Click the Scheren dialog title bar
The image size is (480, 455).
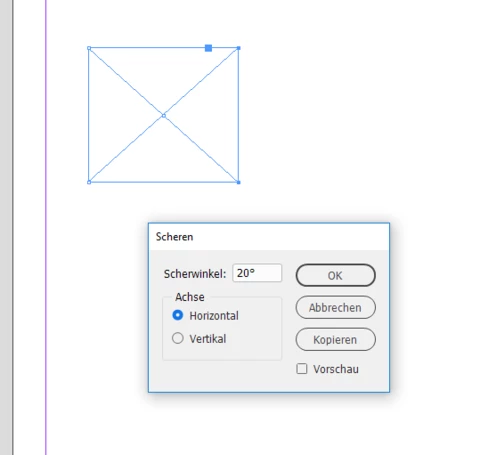(269, 237)
